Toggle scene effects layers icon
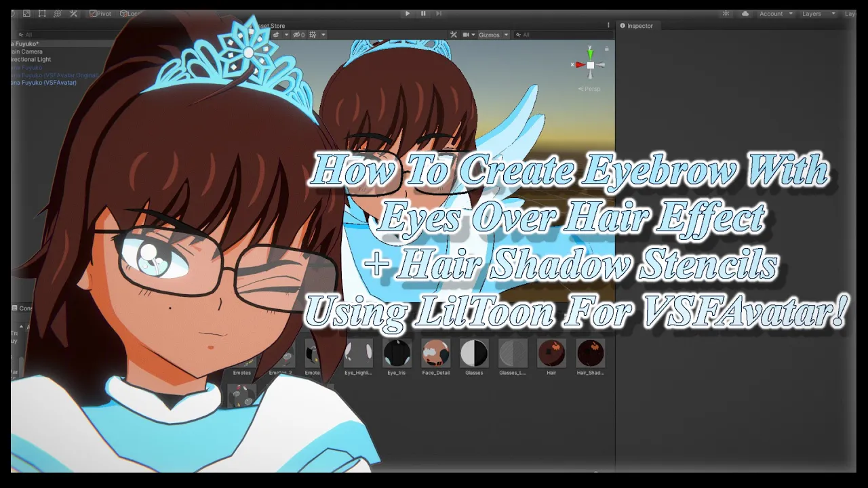868x488 pixels. (x=276, y=35)
